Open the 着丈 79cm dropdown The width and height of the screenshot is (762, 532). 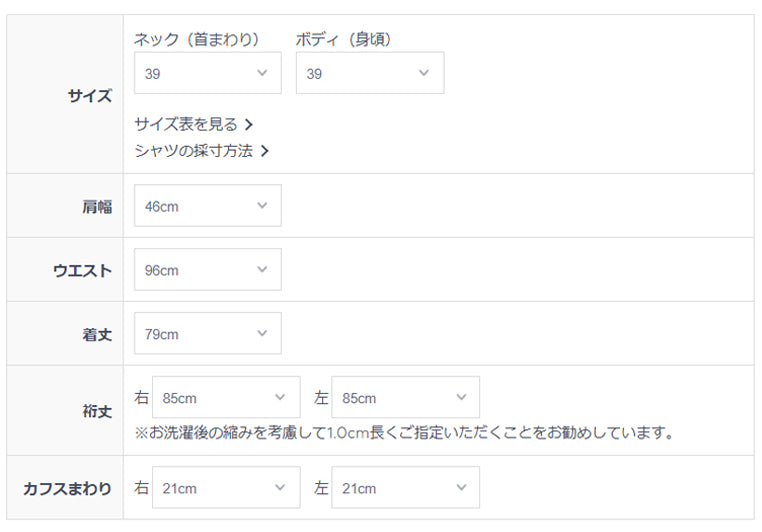pyautogui.click(x=207, y=334)
